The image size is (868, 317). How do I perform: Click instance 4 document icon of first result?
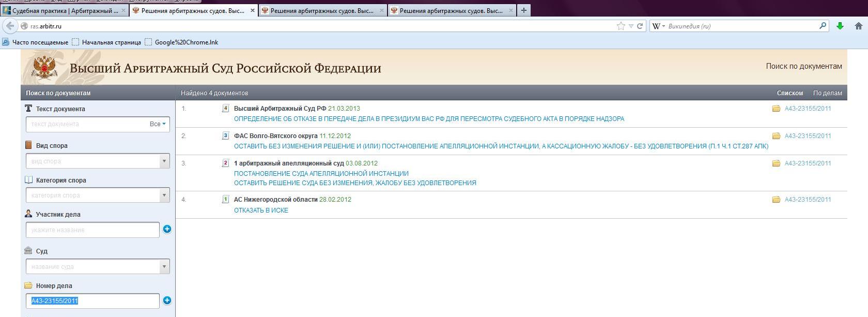pos(225,109)
